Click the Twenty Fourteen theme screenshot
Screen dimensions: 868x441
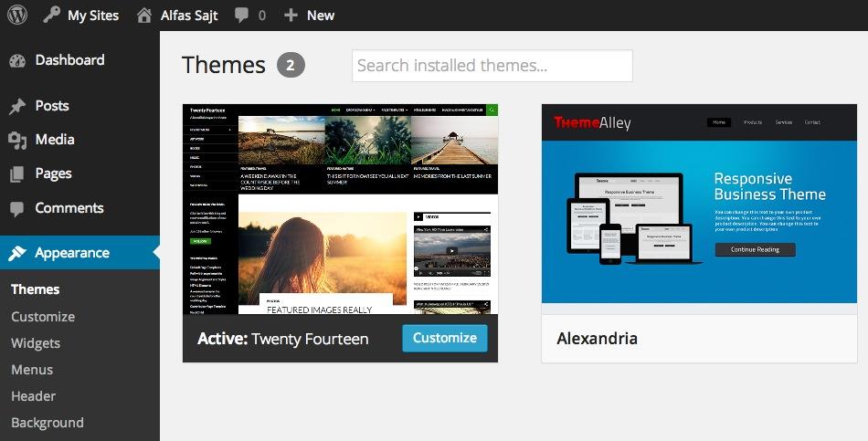pyautogui.click(x=341, y=209)
